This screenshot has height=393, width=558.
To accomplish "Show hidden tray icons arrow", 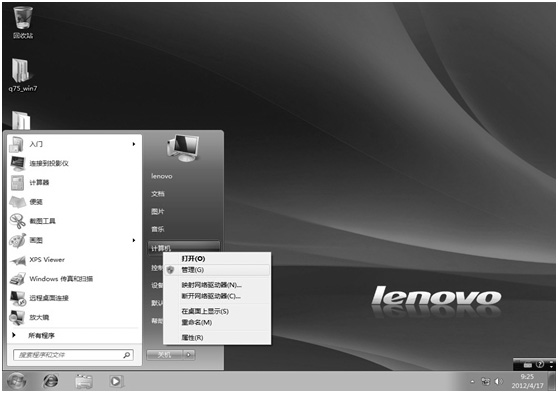I will (472, 382).
